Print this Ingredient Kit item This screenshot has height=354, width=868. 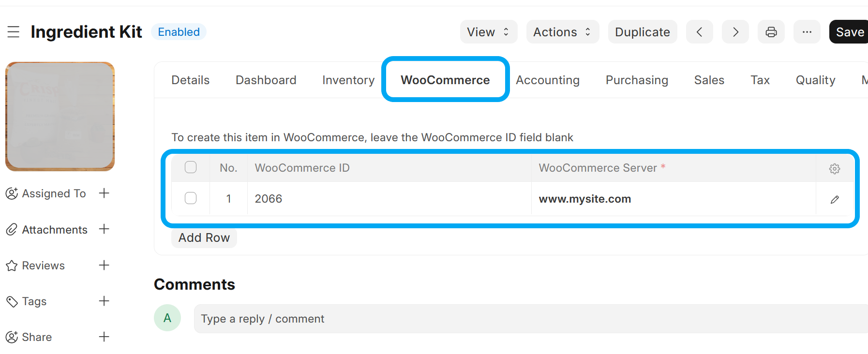[771, 32]
